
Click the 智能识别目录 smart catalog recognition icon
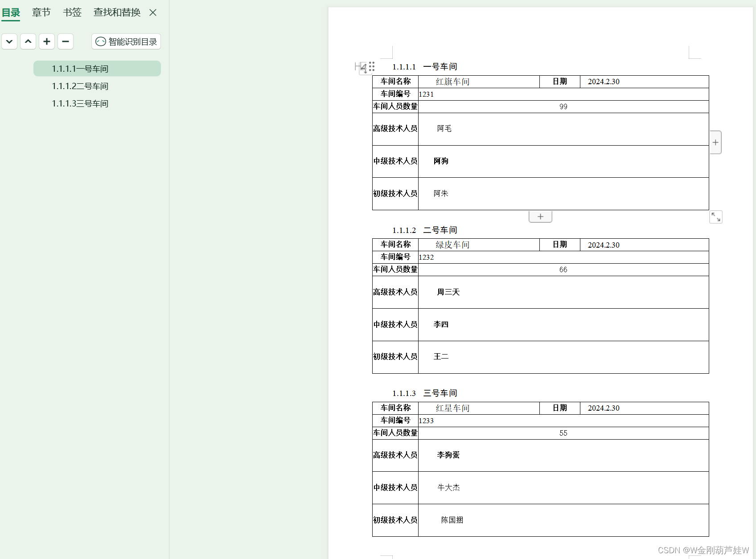(x=100, y=41)
